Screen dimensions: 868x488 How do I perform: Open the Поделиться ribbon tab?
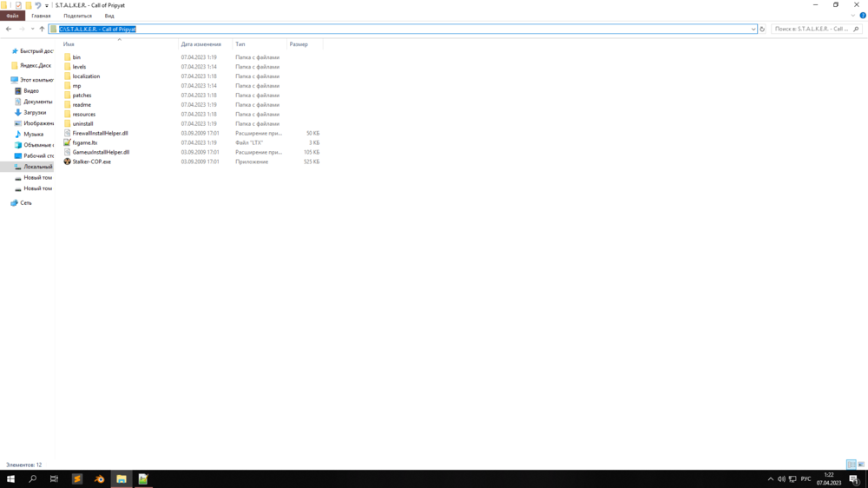[x=77, y=16]
